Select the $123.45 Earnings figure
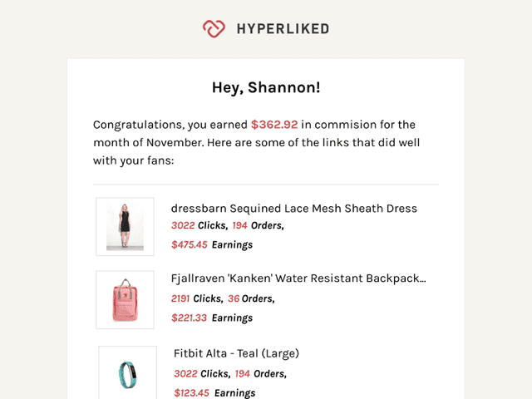Screen dimensions: 532x399 pyautogui.click(x=214, y=392)
